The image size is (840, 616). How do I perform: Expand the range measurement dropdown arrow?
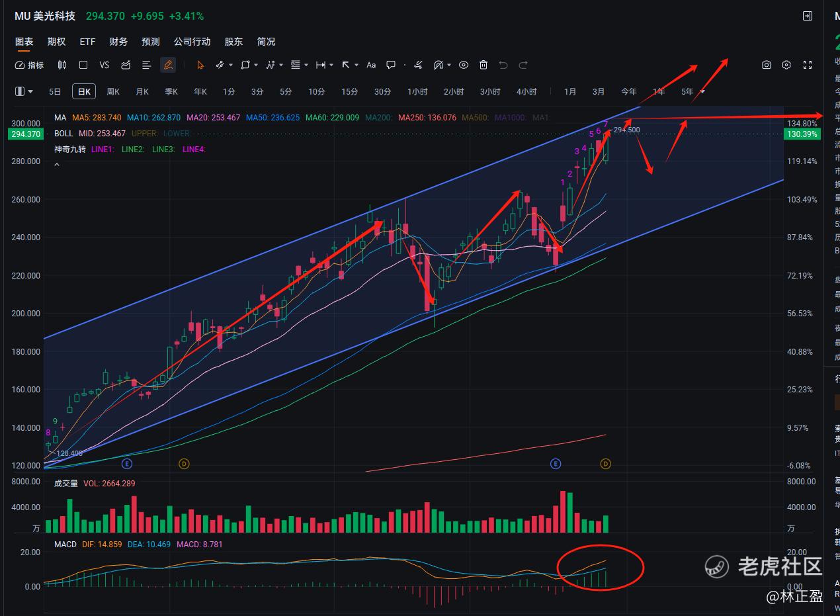[x=331, y=65]
